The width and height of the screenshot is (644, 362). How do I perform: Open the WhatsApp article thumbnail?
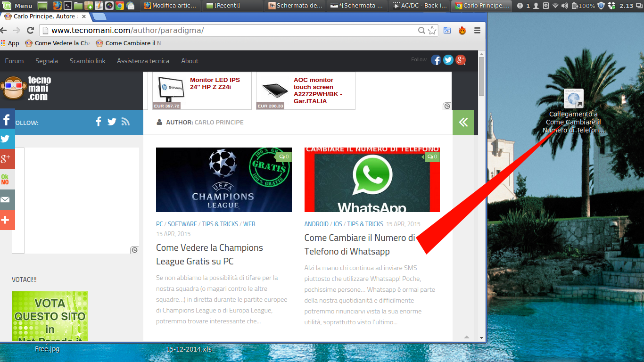click(372, 180)
